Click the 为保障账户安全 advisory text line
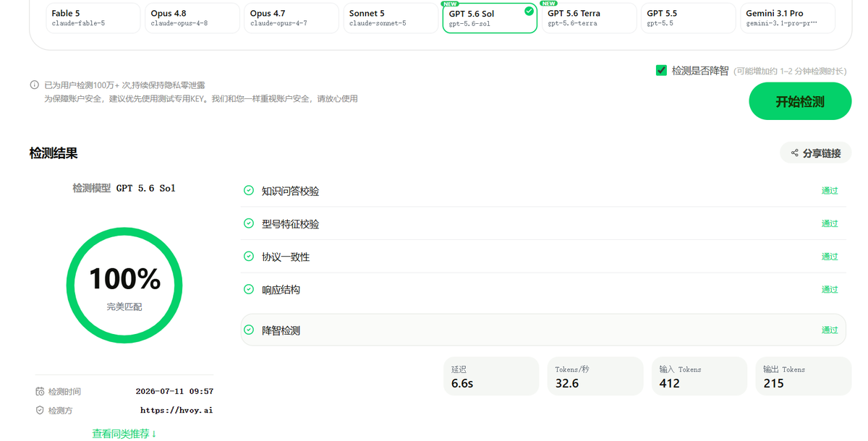The width and height of the screenshot is (868, 441). (201, 98)
